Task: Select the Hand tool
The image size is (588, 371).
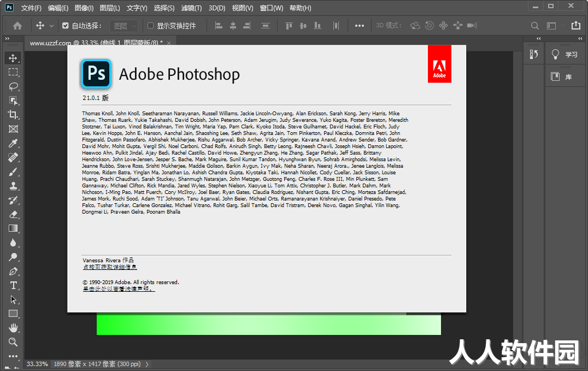Action: (13, 328)
